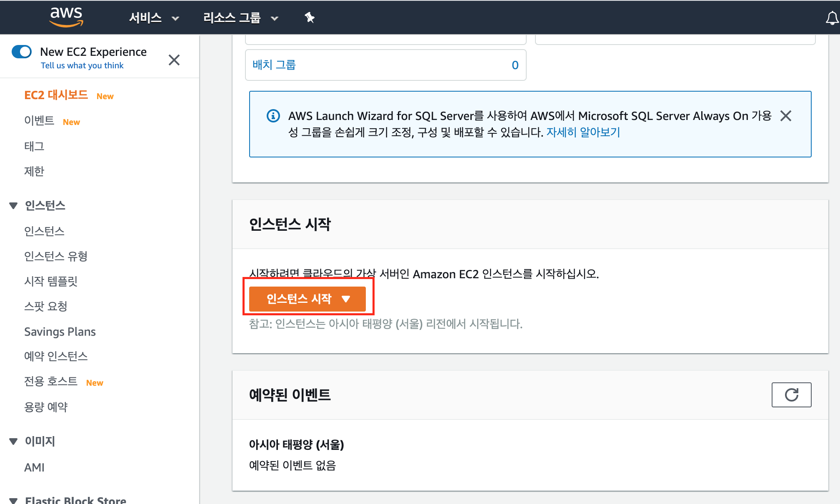Open Savings Plans in the sidebar
840x504 pixels.
(60, 332)
